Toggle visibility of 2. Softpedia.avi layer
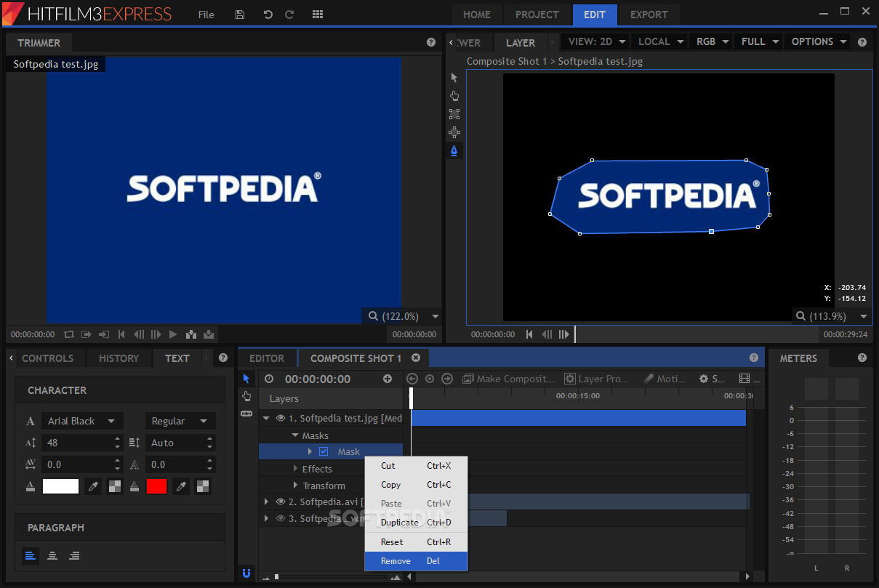 tap(281, 502)
